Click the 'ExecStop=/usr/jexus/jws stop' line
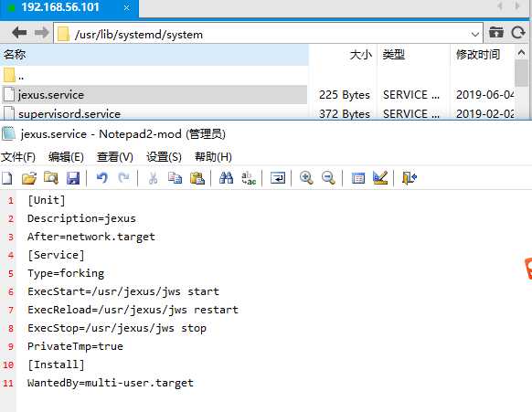 117,328
